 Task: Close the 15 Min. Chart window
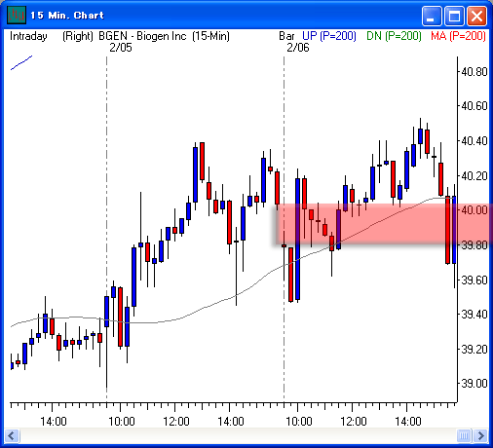pos(476,16)
